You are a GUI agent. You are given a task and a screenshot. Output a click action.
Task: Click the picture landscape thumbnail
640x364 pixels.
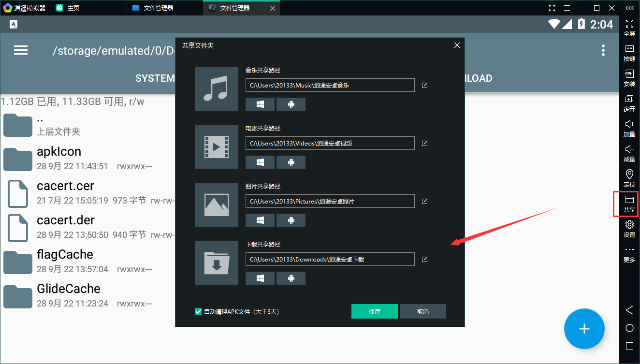coord(217,205)
